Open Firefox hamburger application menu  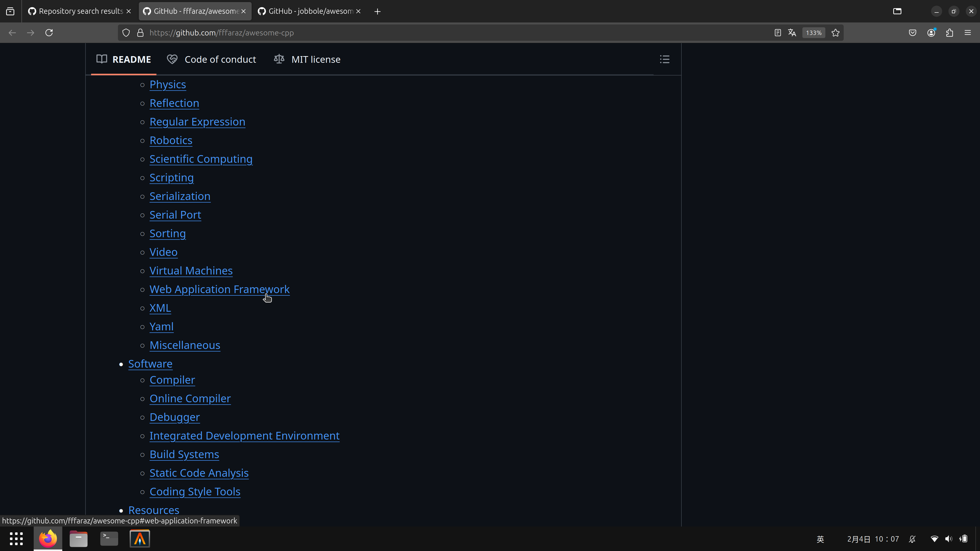click(968, 33)
